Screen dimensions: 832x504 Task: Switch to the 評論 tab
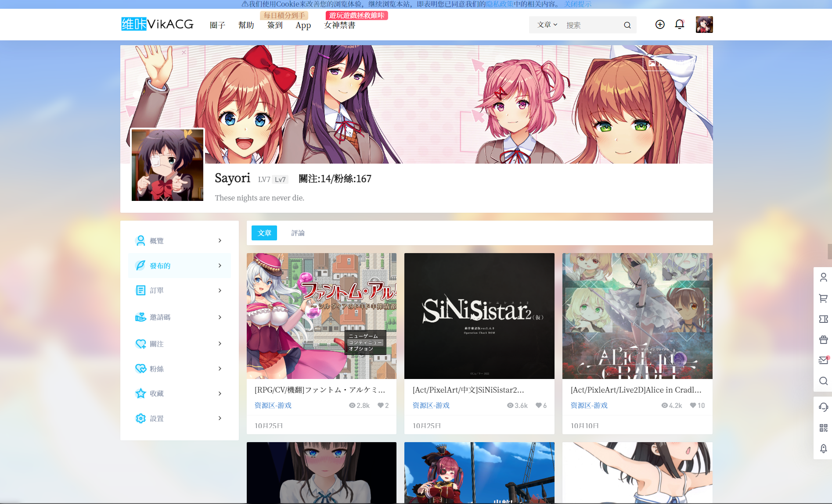(x=298, y=233)
